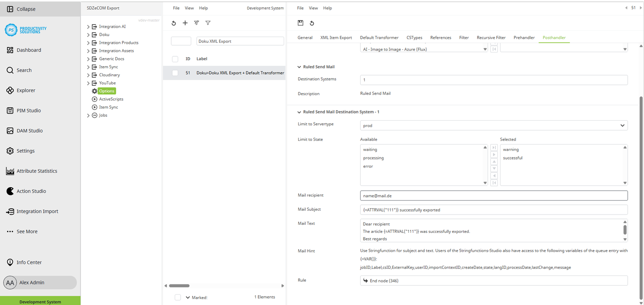Expand the Doku tree node
644x305 pixels.
(89, 35)
